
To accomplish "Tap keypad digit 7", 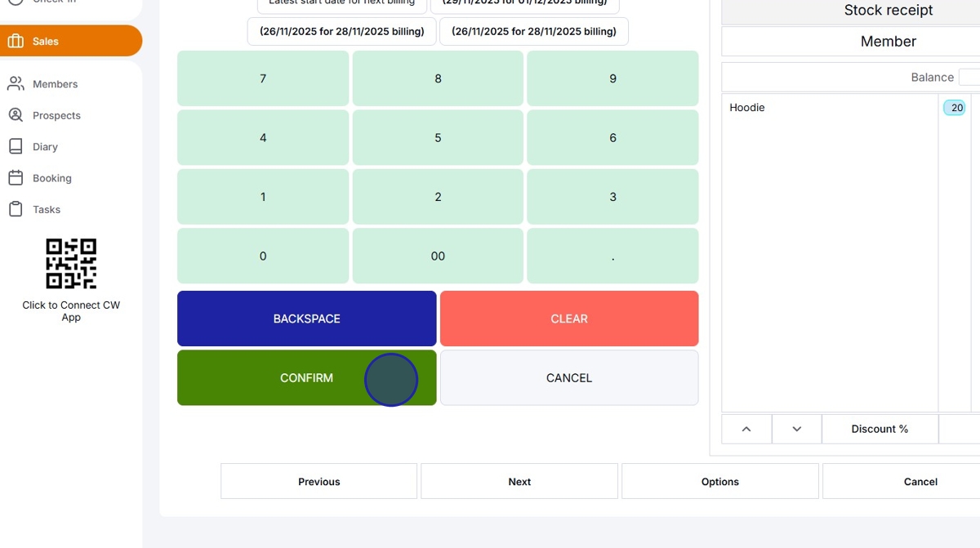I will point(263,78).
